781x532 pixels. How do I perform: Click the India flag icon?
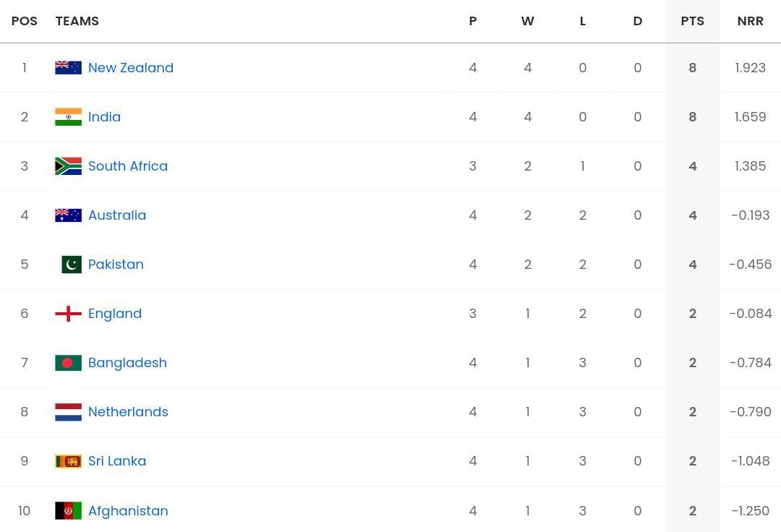(68, 116)
